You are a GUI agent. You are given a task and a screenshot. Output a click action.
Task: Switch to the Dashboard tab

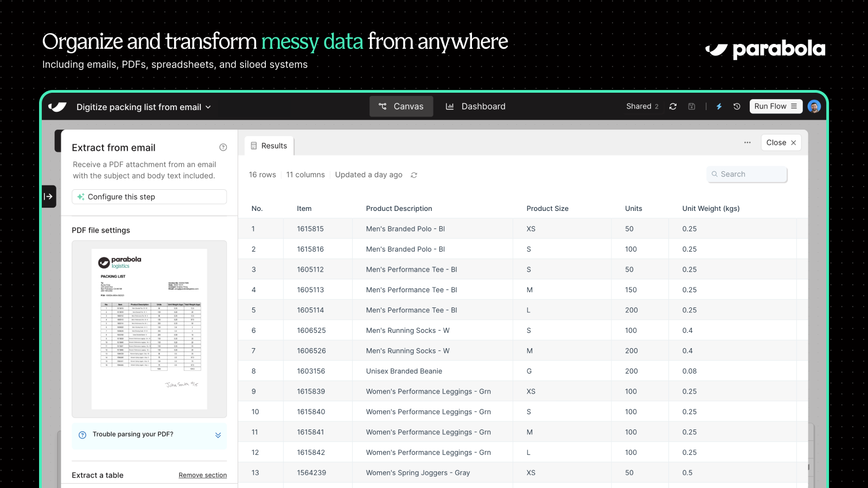pos(475,106)
